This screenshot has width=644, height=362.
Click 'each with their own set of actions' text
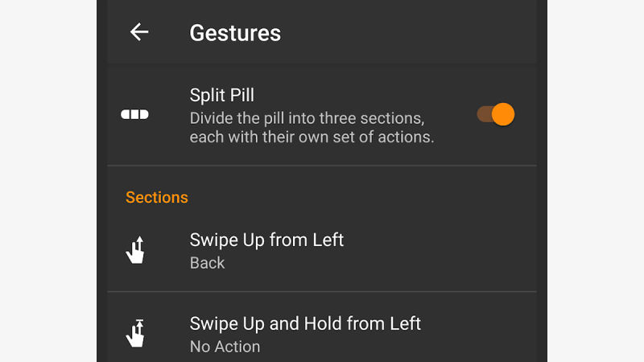click(x=312, y=137)
